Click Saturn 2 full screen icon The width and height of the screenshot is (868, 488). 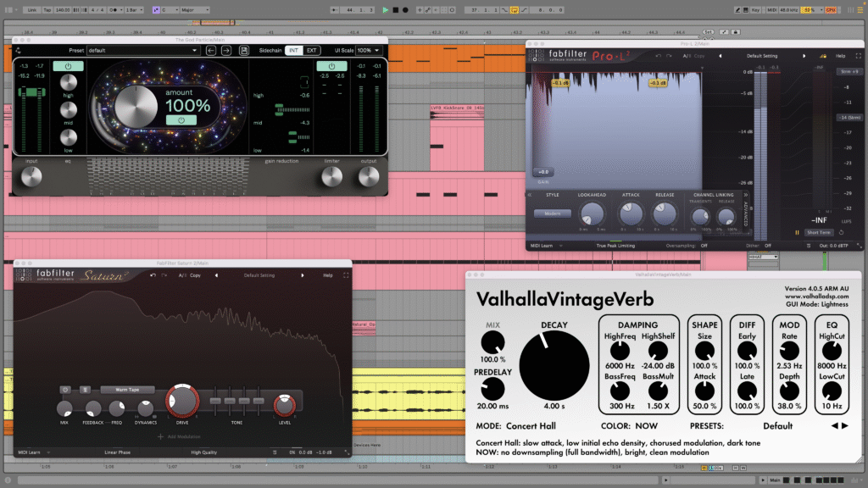(x=345, y=275)
